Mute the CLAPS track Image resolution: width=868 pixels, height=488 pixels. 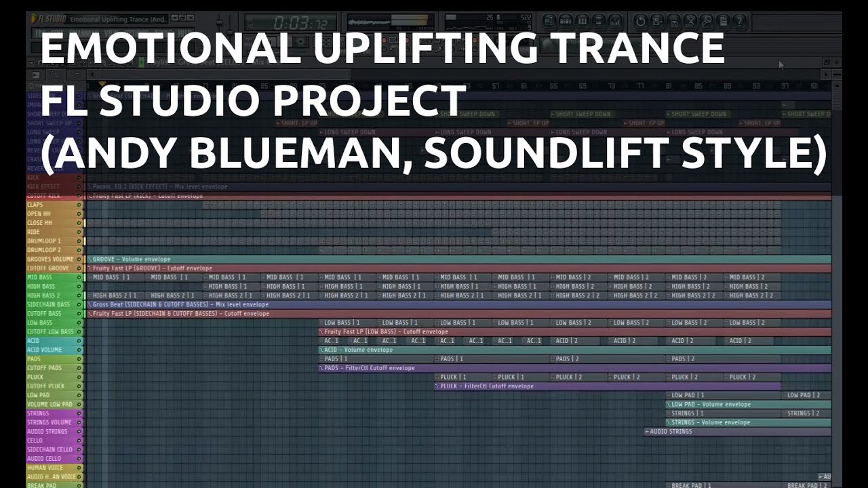(79, 205)
